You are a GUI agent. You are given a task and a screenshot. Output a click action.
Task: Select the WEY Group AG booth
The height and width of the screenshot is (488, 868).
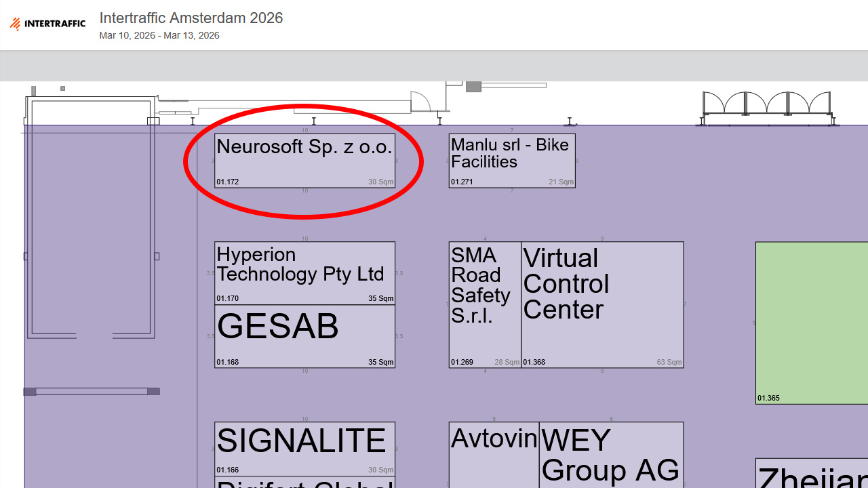click(611, 454)
